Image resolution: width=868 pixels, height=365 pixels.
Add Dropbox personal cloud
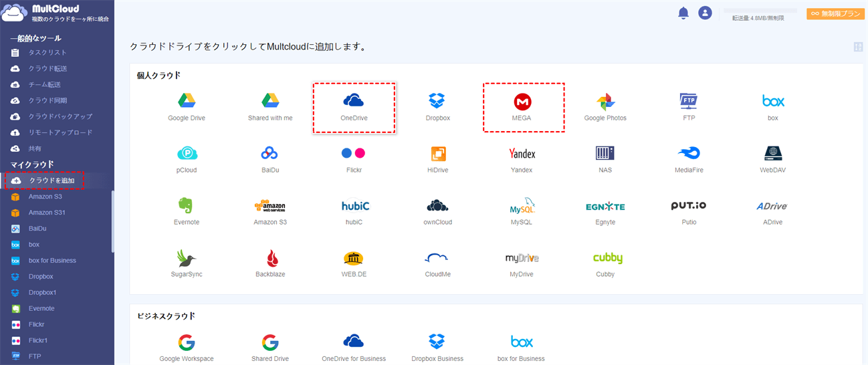tap(437, 107)
